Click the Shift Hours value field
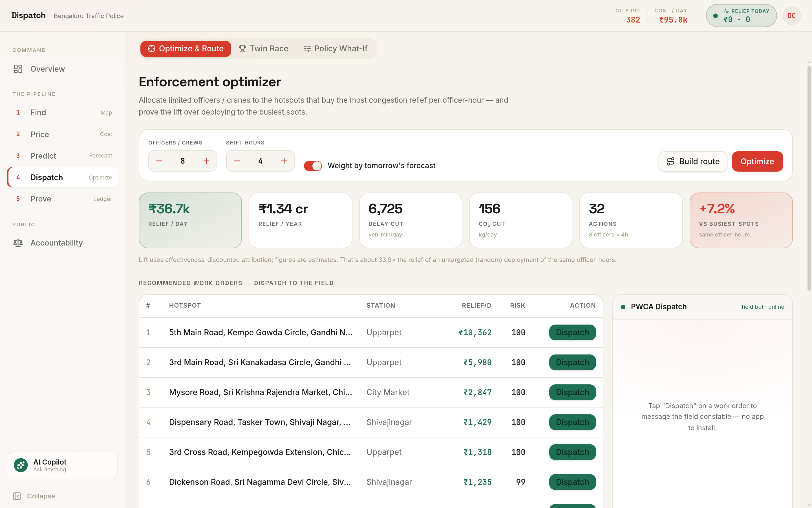Image resolution: width=812 pixels, height=508 pixels. click(261, 161)
